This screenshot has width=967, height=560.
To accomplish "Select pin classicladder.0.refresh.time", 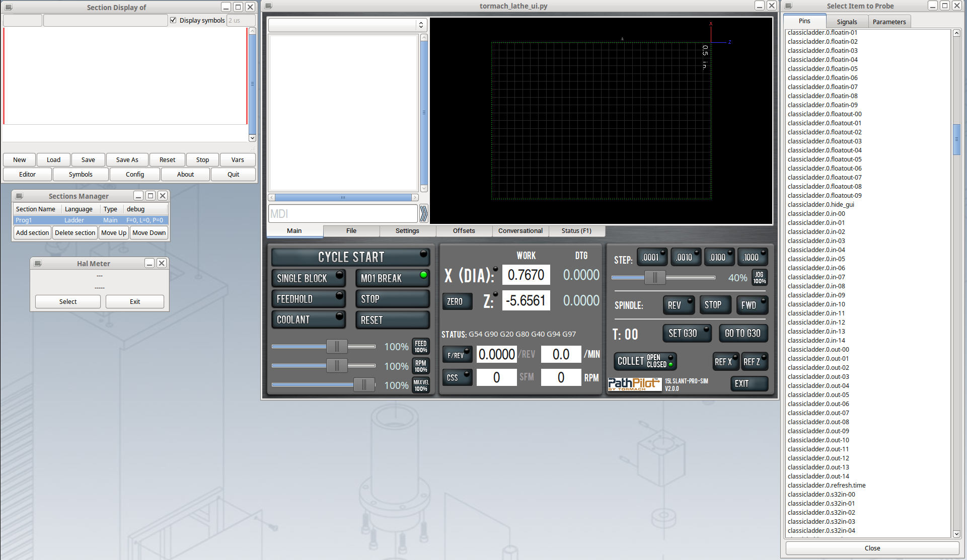I will coord(827,485).
